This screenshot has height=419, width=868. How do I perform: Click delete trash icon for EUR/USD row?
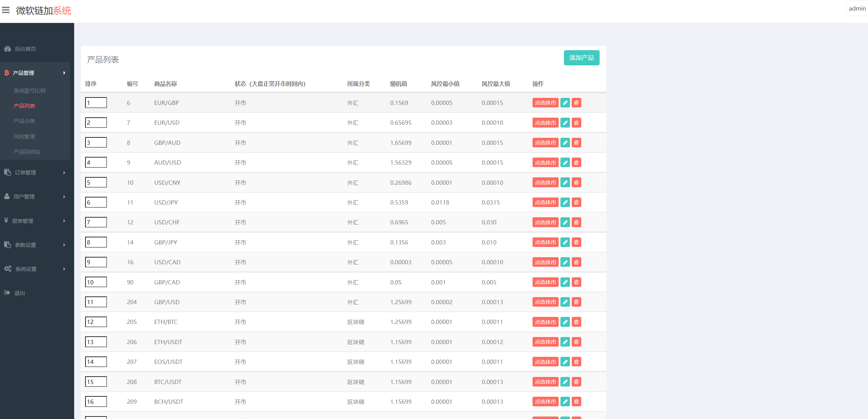[x=576, y=123]
